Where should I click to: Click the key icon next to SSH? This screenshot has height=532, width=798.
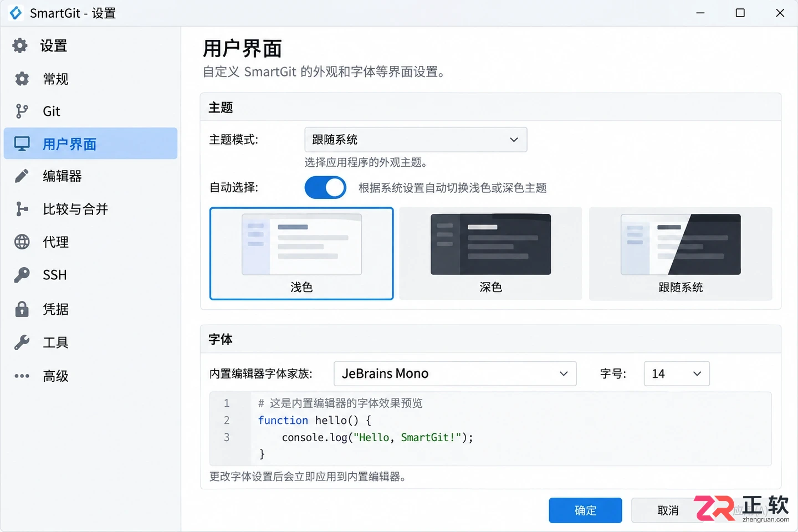pos(22,275)
